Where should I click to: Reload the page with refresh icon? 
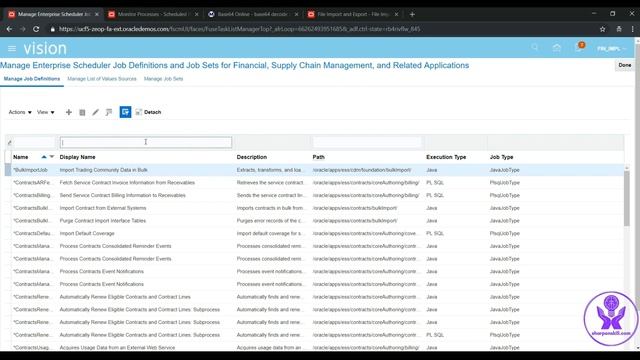click(36, 29)
